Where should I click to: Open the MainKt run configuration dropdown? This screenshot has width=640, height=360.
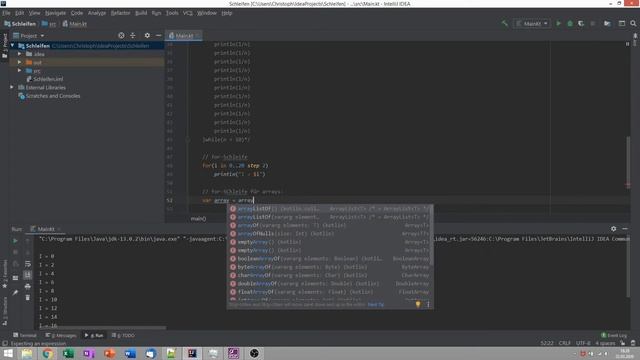(x=533, y=24)
